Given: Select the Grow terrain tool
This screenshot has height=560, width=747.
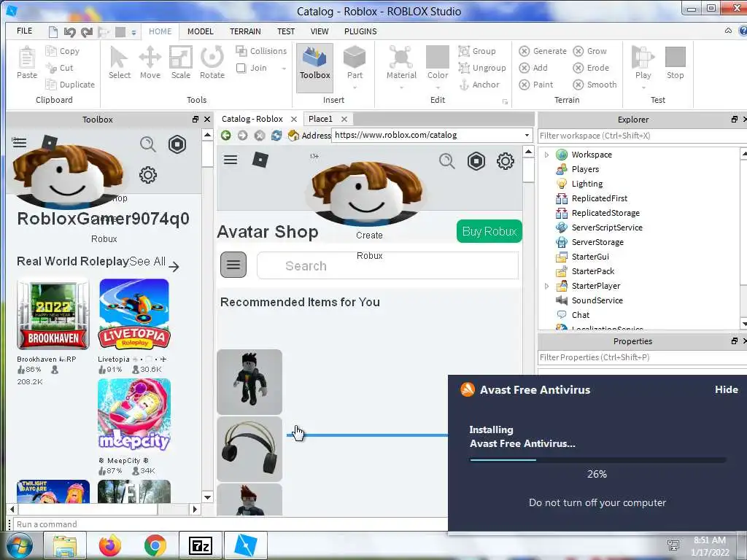Looking at the screenshot, I should click(x=589, y=51).
